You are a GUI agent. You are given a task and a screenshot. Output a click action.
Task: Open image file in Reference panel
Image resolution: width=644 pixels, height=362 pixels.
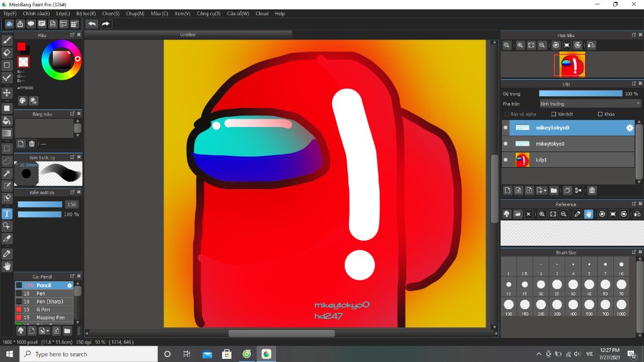pos(518,214)
